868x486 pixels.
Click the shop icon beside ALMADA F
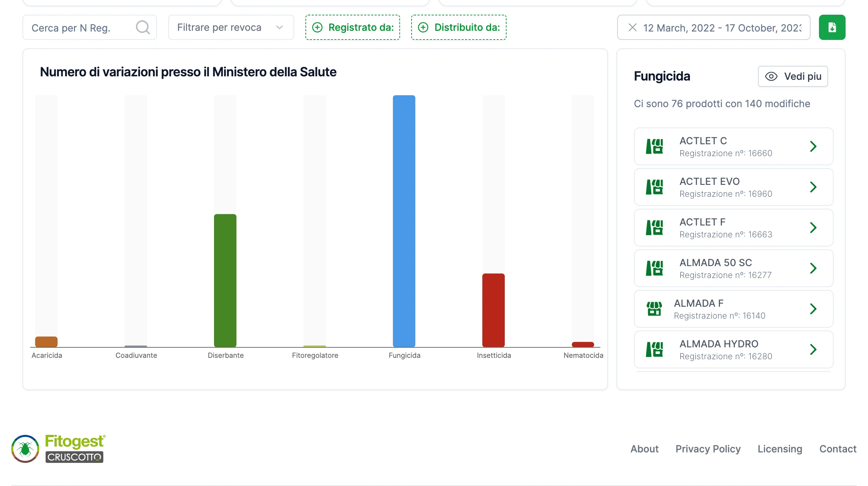pos(654,309)
